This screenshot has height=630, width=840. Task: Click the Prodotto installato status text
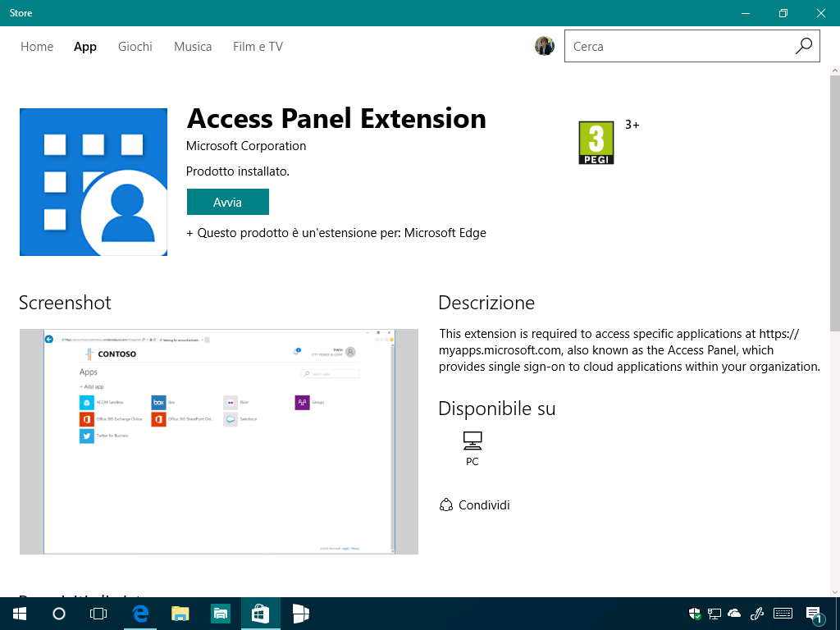[237, 171]
